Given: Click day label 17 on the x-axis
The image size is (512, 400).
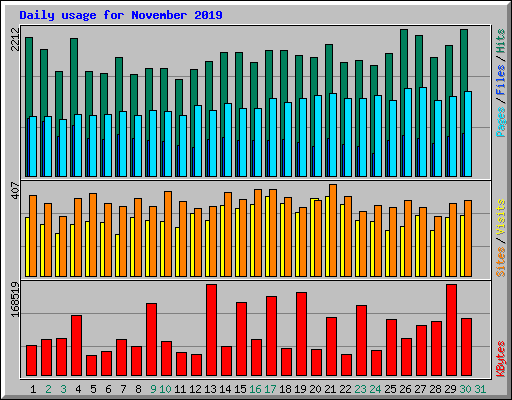Looking at the screenshot, I should 270,389.
